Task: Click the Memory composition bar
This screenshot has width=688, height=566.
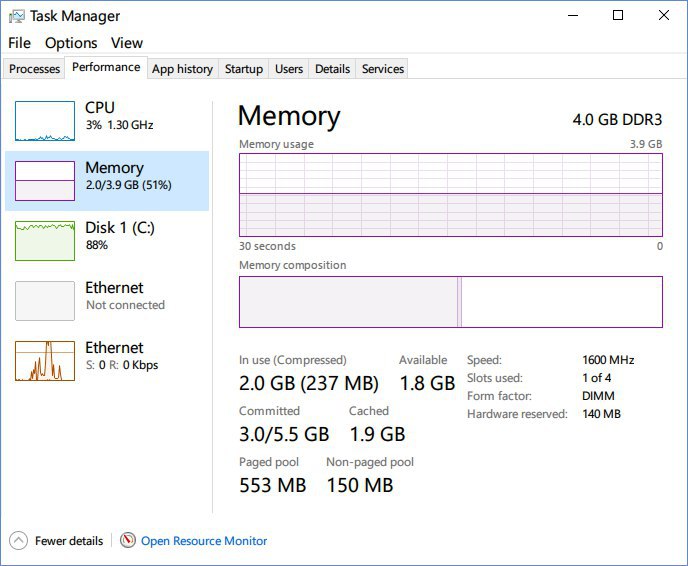Action: point(450,301)
